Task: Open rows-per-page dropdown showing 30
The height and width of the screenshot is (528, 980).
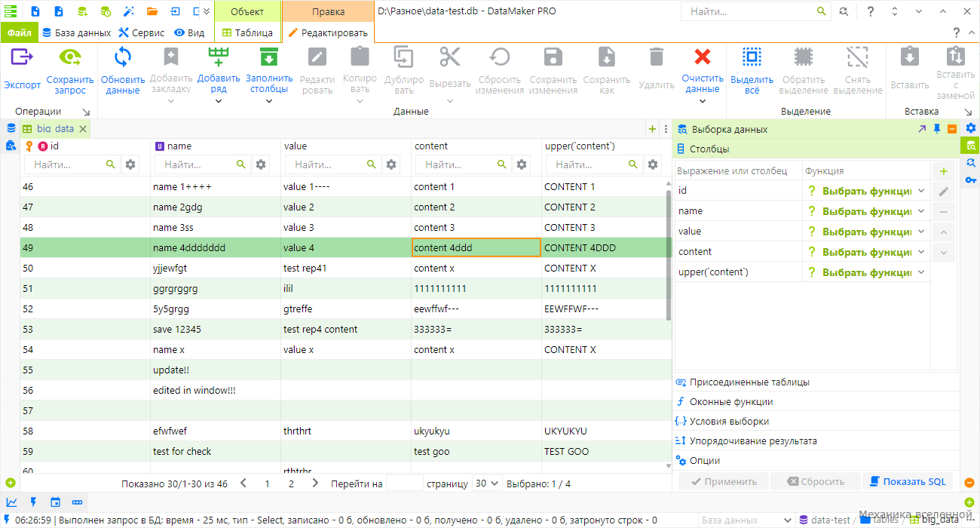Action: tap(488, 483)
